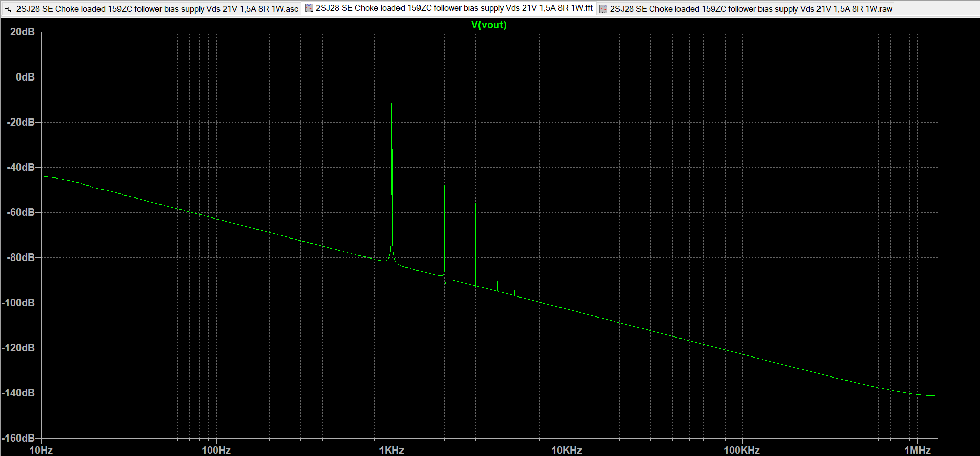Screen dimensions: 980x456
Task: Click the -20dB axis label
Action: coord(21,122)
